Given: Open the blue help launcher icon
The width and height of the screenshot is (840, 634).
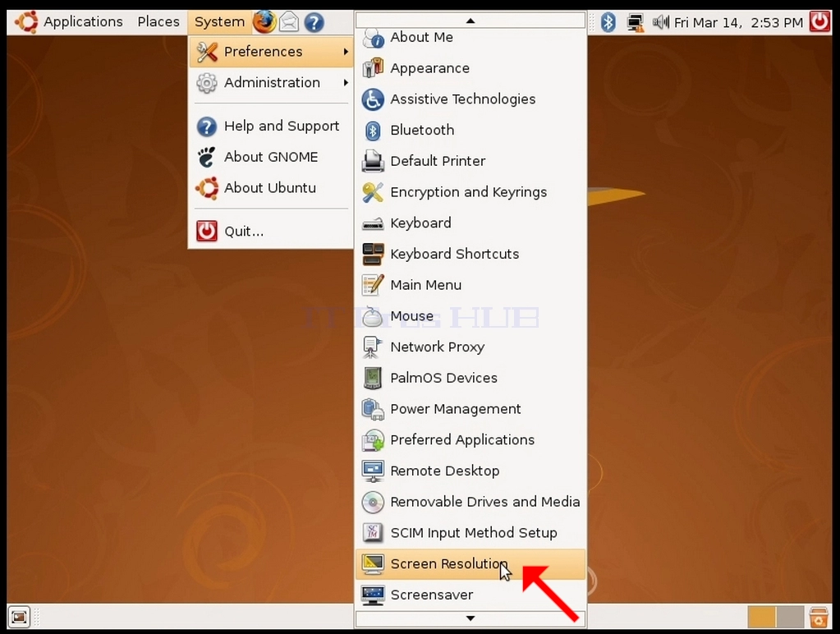Looking at the screenshot, I should pyautogui.click(x=314, y=22).
